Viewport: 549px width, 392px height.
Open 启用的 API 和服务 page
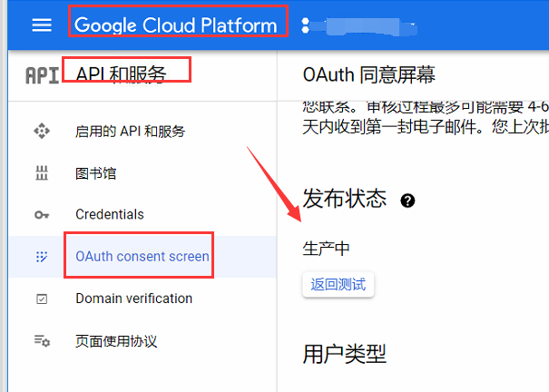click(x=131, y=132)
